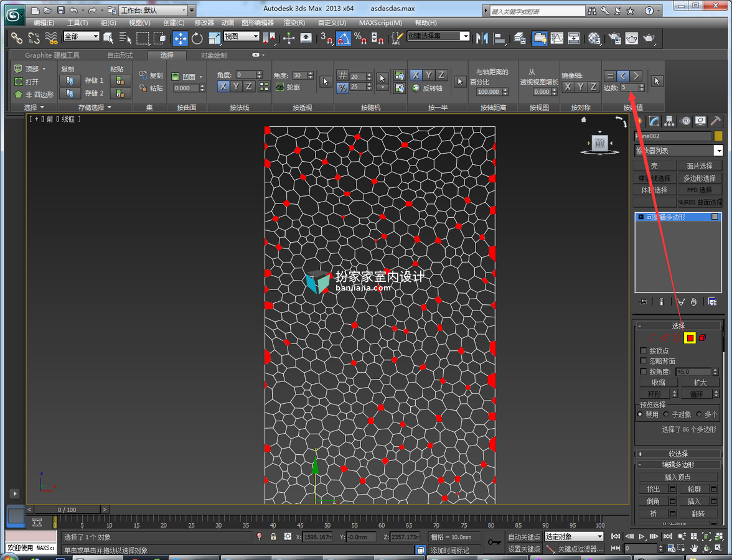Viewport: 732px width, 560px height.
Task: Open the Select by Name list
Action: point(125,39)
